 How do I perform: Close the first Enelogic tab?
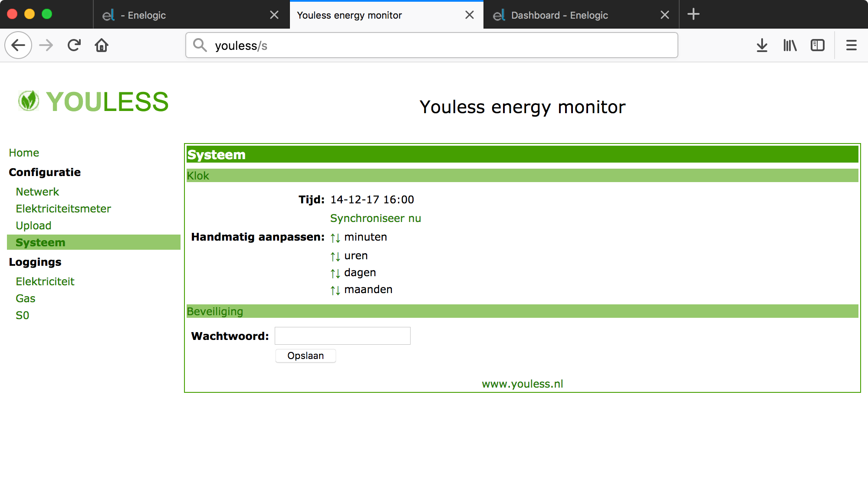coord(274,15)
